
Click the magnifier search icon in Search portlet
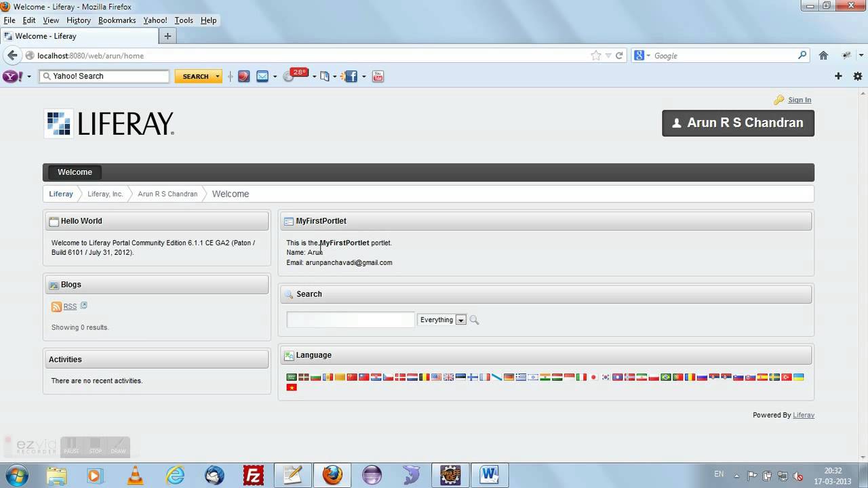(x=474, y=320)
